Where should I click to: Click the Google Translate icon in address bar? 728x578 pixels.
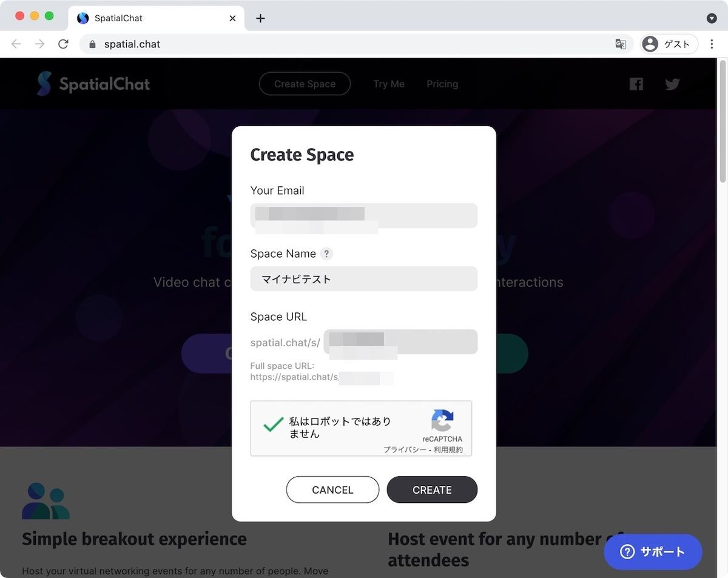(621, 44)
